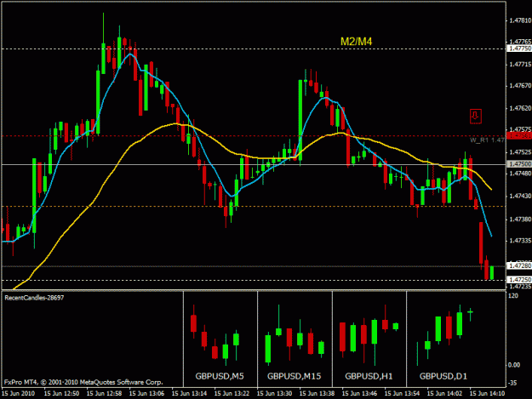Click the 15 Jun 13:06 time label
Image resolution: width=532 pixels, height=399 pixels.
pos(146,393)
